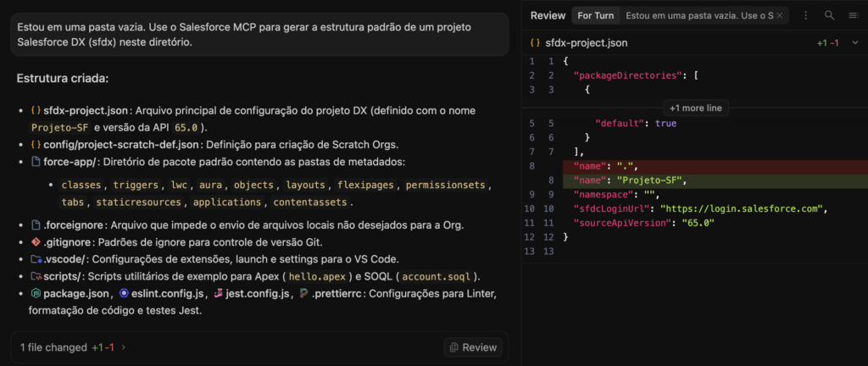
Task: Click the 'Estrutura criada:' heading
Action: pyautogui.click(x=63, y=79)
